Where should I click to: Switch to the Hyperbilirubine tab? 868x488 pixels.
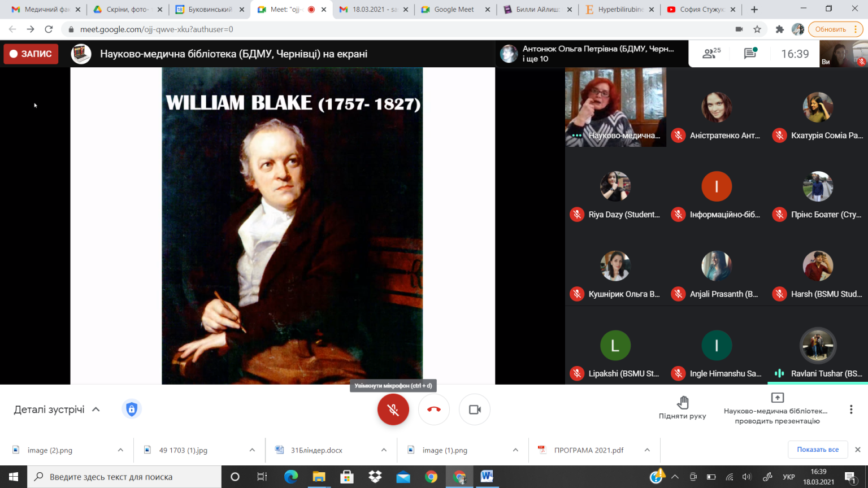coord(619,10)
